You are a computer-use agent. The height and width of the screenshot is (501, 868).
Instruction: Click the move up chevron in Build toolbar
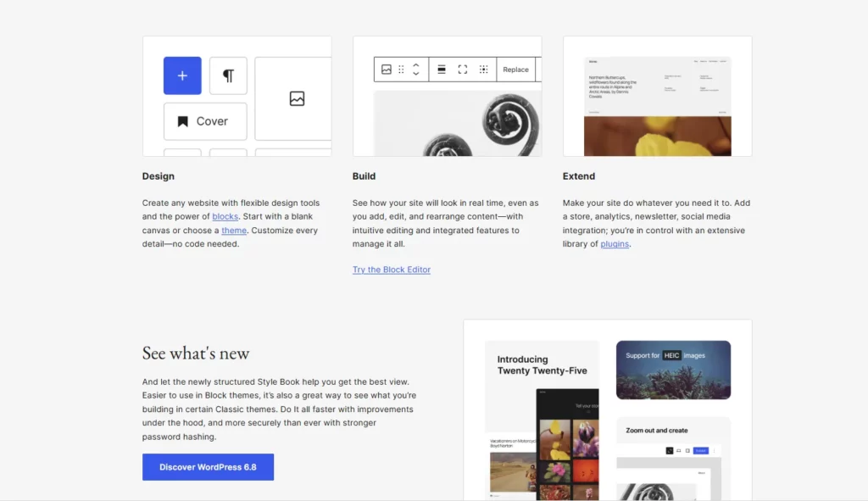tap(416, 65)
